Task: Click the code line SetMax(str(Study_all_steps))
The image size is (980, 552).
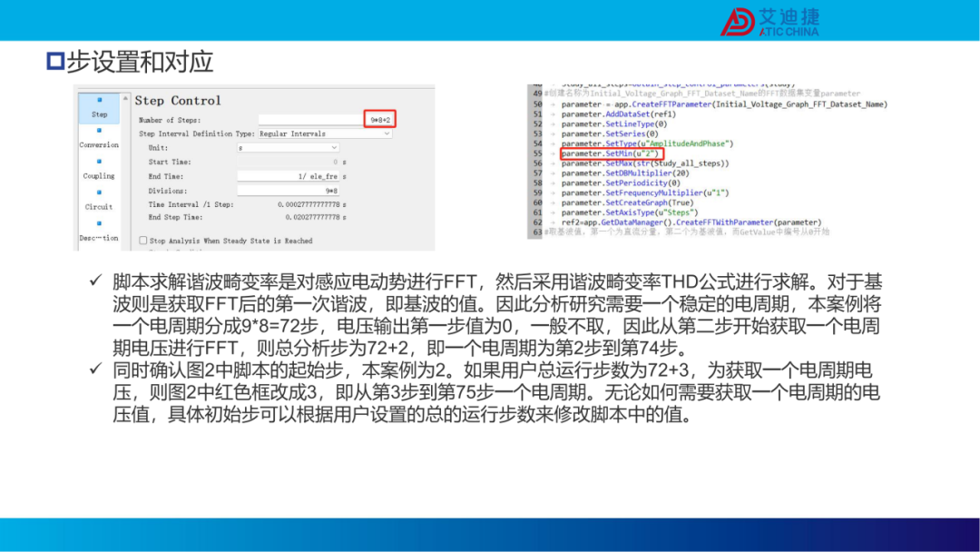Action: click(645, 163)
